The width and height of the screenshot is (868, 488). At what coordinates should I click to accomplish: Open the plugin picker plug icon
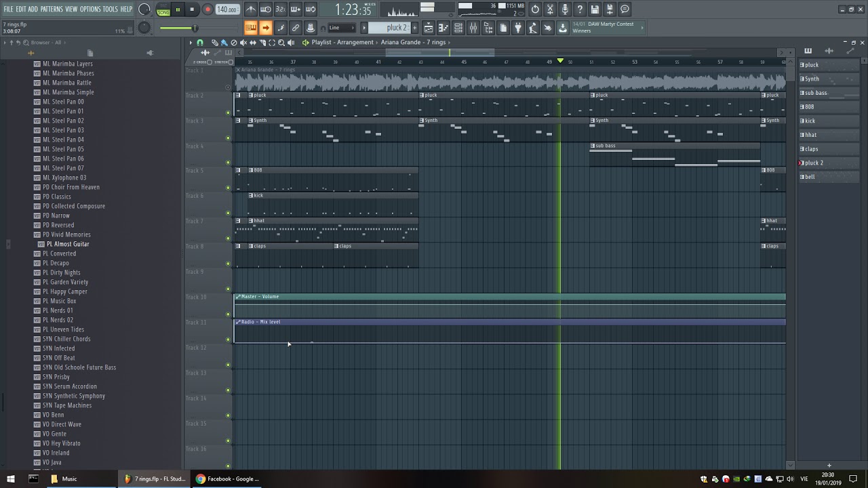[x=518, y=28]
